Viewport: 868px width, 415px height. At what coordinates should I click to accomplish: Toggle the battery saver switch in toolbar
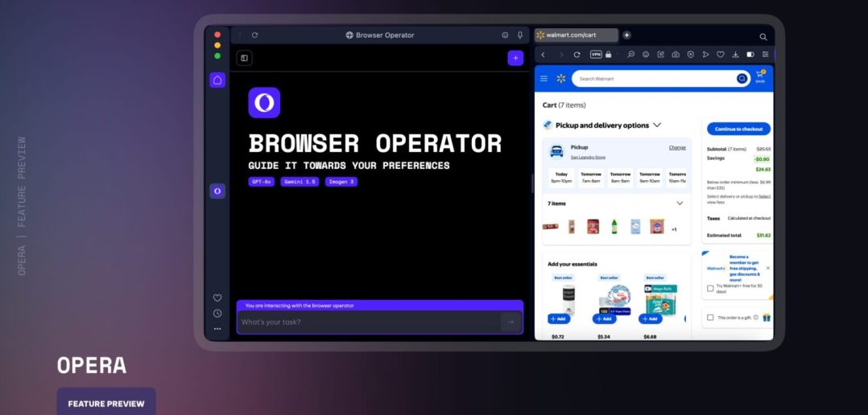(750, 55)
